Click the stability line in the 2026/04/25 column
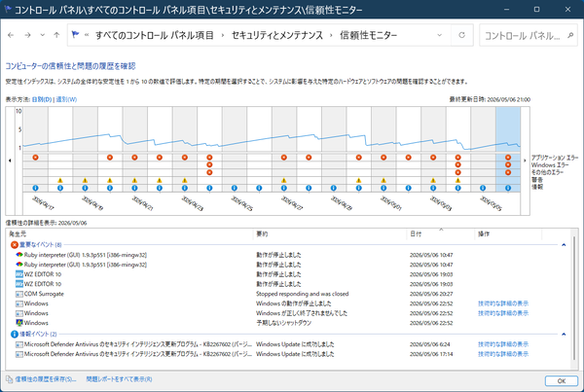Image resolution: width=584 pixels, height=392 pixels. pyautogui.click(x=234, y=143)
